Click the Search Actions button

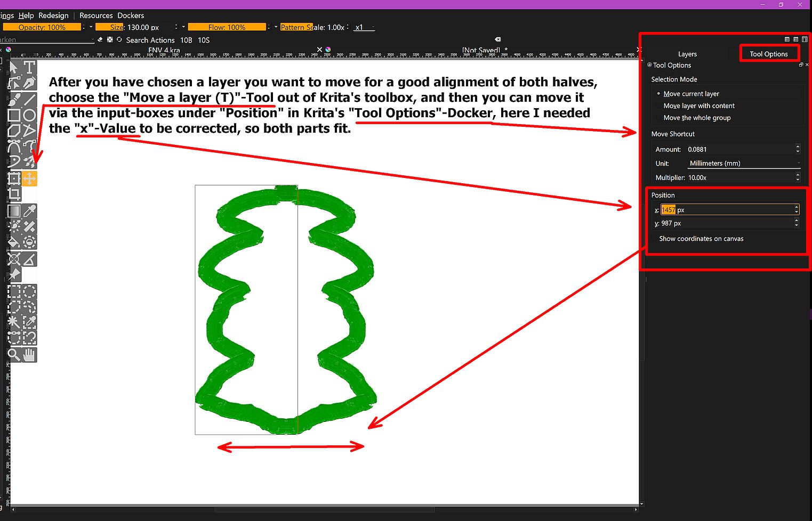(x=150, y=40)
